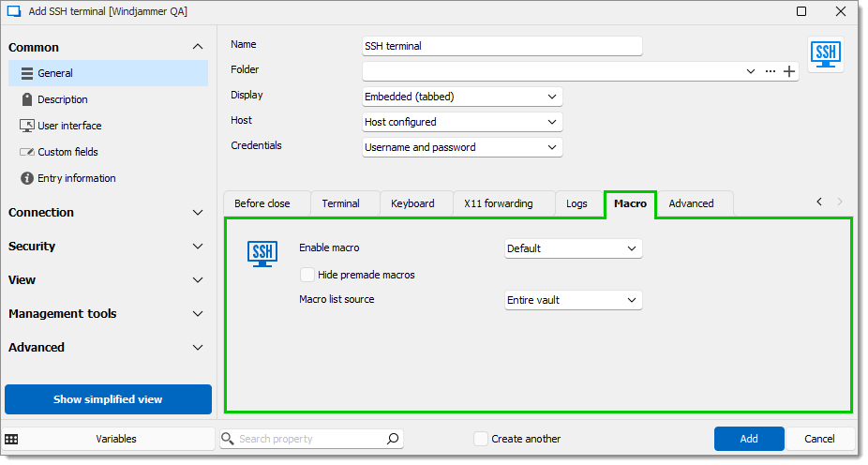The height and width of the screenshot is (465, 868).
Task: Click the Cancel button
Action: 819,439
